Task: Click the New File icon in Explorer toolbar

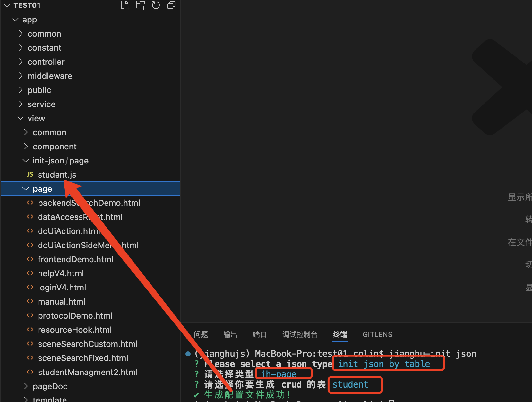Action: click(125, 5)
